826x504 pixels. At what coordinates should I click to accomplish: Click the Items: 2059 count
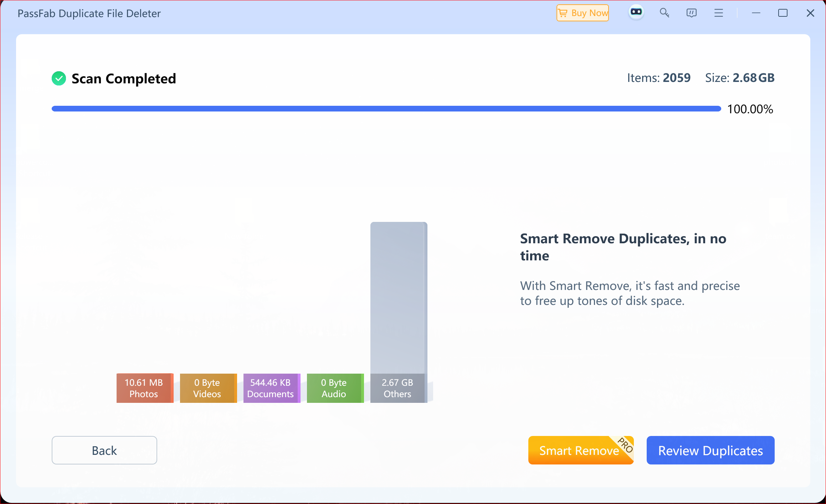[x=659, y=78]
